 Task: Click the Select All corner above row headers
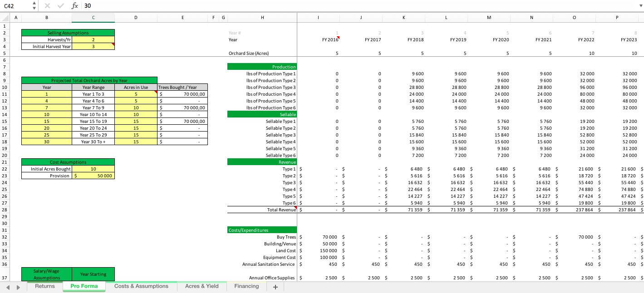4,17
